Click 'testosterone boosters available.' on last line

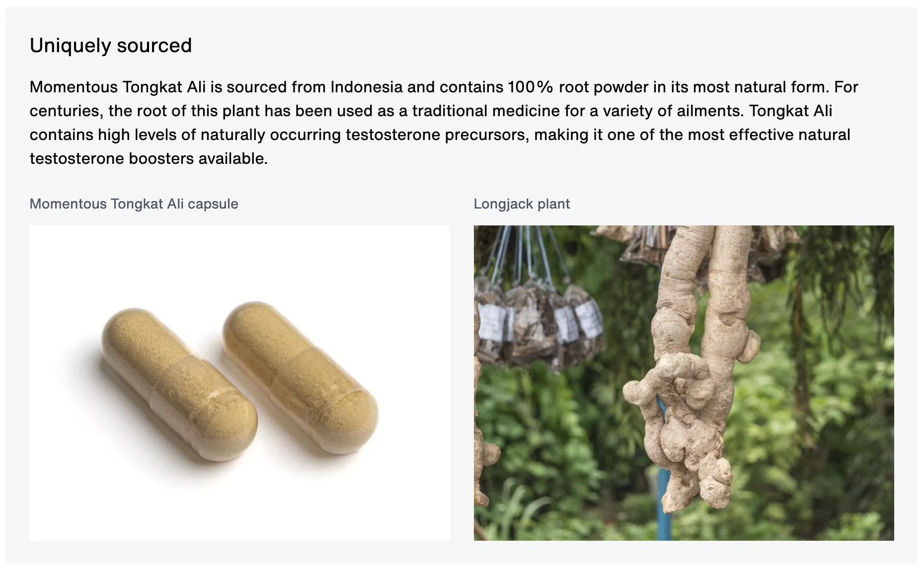(x=149, y=159)
